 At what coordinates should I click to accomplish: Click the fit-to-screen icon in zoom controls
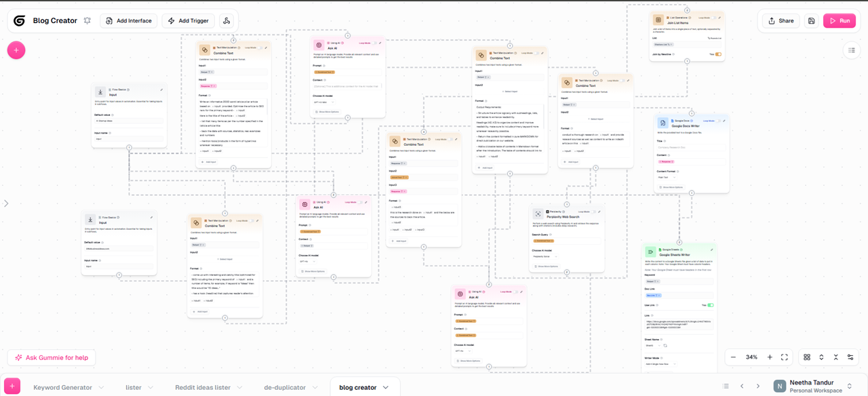tap(785, 357)
